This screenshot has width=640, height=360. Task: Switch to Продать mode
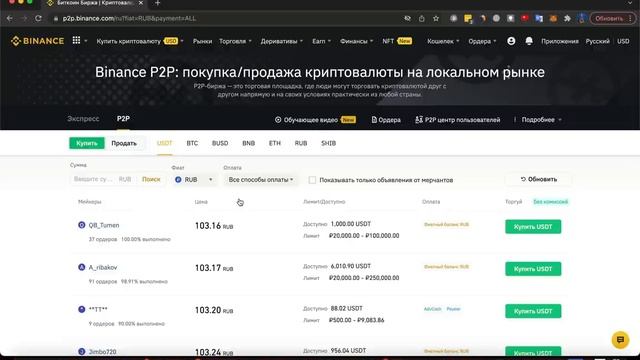124,143
